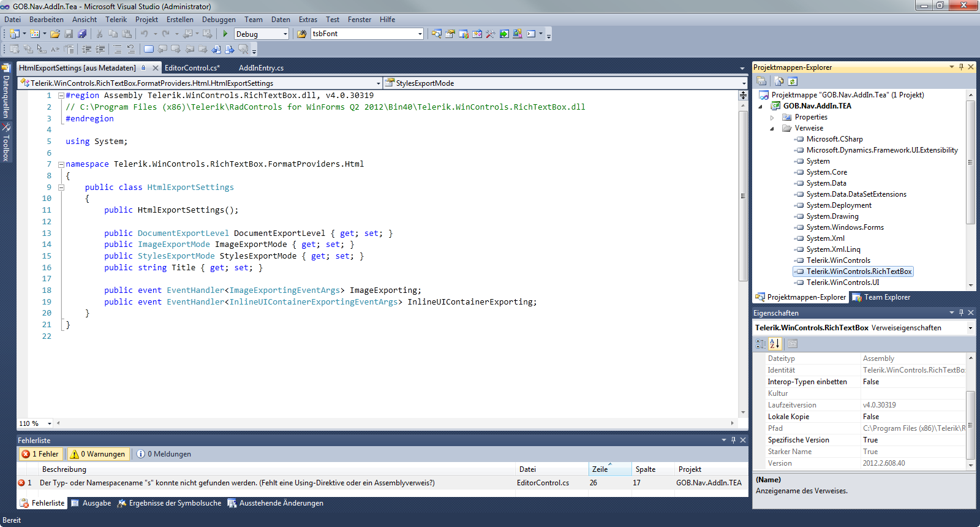
Task: Switch properties grid to categorized view
Action: [761, 344]
